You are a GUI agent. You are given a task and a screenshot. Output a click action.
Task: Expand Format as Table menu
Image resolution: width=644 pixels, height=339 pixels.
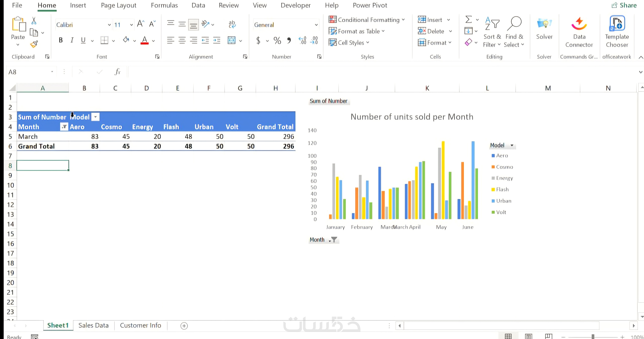[356, 31]
